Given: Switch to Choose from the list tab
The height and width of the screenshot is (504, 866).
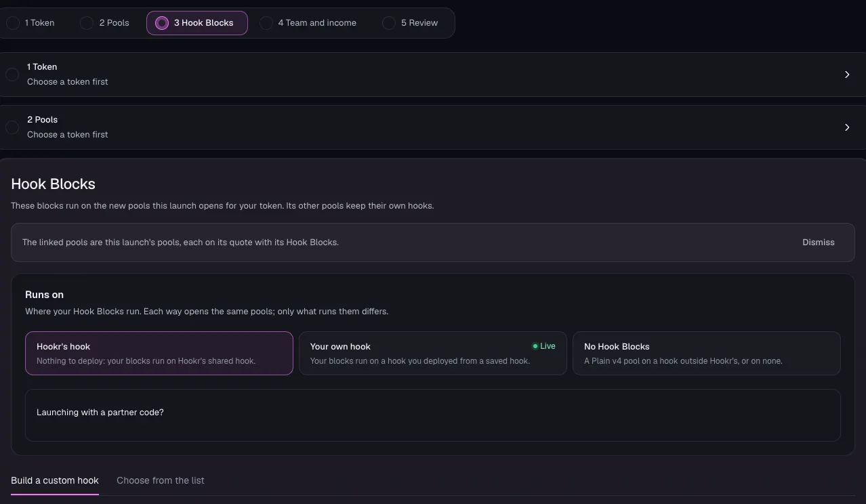Looking at the screenshot, I should 161,480.
